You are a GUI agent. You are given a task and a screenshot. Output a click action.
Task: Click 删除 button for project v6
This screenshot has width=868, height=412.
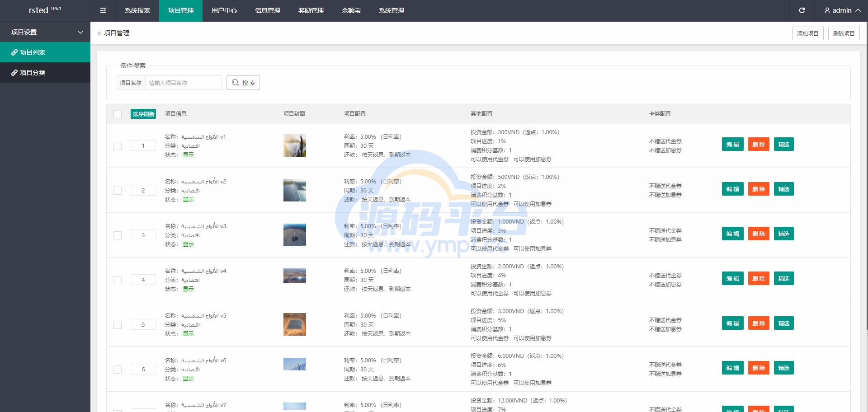pyautogui.click(x=759, y=368)
